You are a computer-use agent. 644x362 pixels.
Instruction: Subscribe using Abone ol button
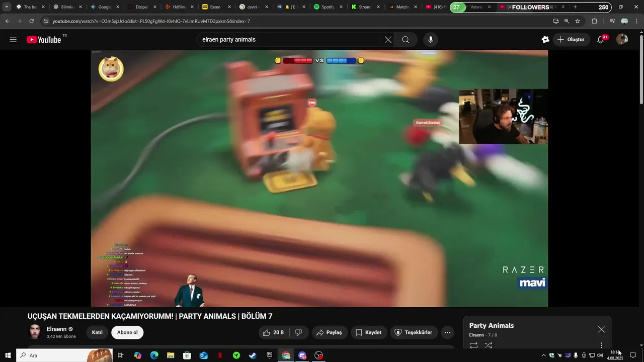(127, 332)
